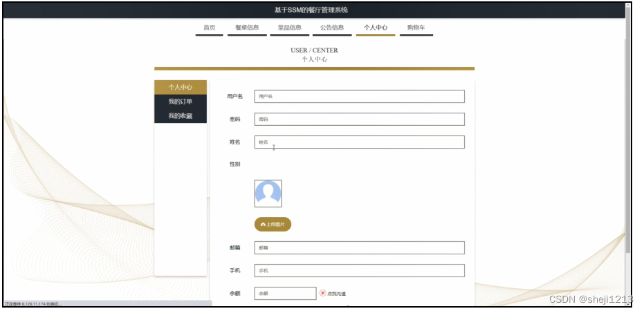
Task: Click the 邮箱 input field
Action: 360,248
